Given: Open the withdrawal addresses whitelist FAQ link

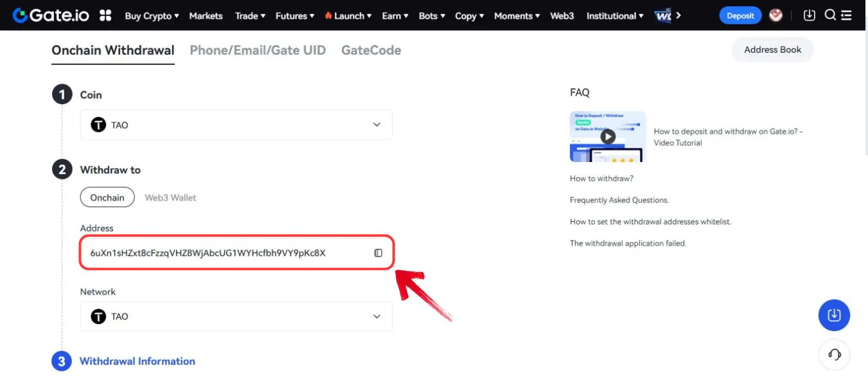Looking at the screenshot, I should coord(651,222).
